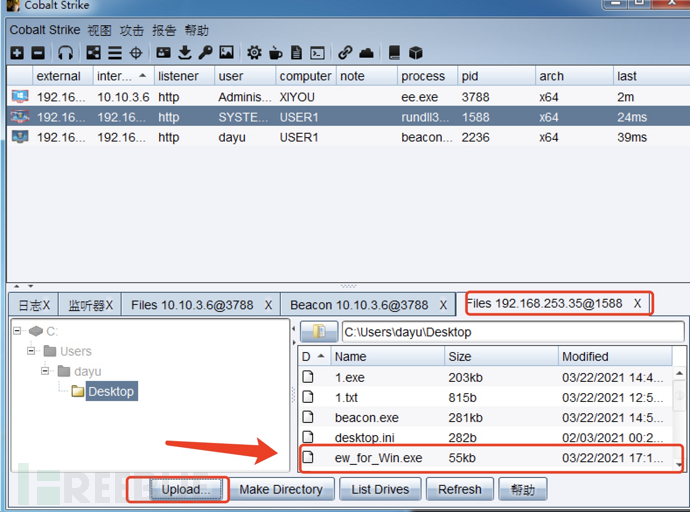Switch to Beacon 10.10.3.6@3788 tab

coord(358,304)
